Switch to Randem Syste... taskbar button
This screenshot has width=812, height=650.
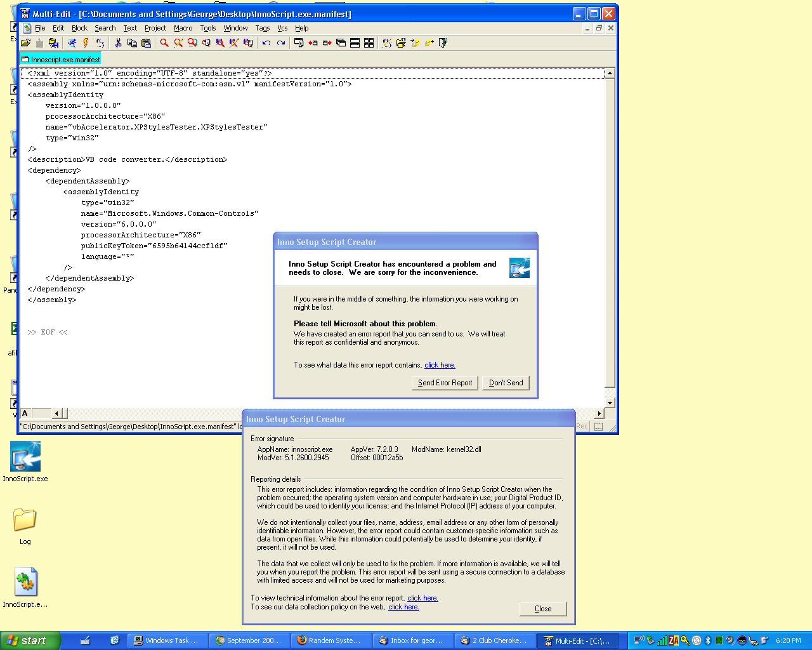coord(331,640)
